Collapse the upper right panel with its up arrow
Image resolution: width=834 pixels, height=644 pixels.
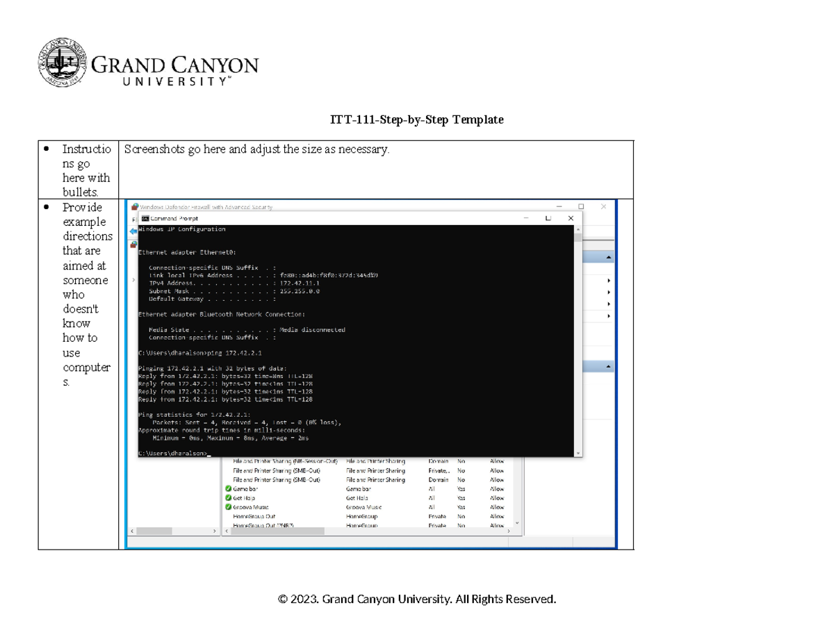pyautogui.click(x=609, y=256)
